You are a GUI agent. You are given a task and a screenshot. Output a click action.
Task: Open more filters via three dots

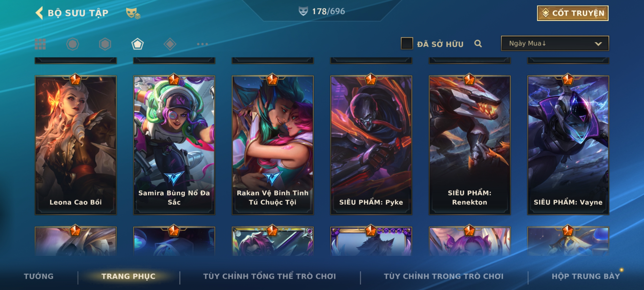pos(202,44)
